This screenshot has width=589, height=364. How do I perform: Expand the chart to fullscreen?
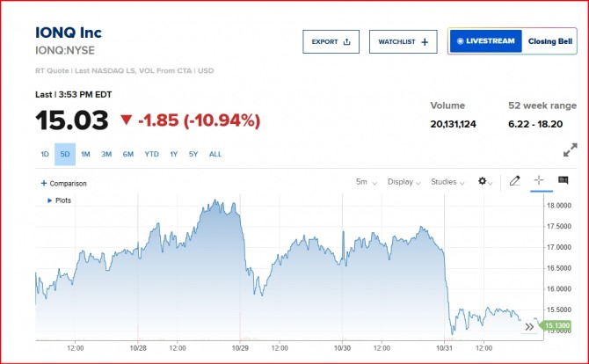[x=570, y=150]
